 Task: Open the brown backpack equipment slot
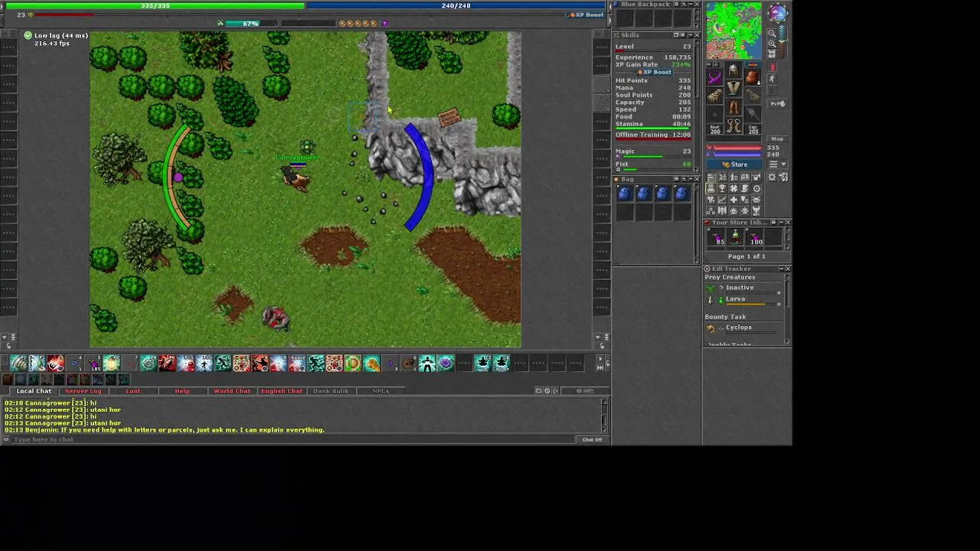(x=752, y=78)
